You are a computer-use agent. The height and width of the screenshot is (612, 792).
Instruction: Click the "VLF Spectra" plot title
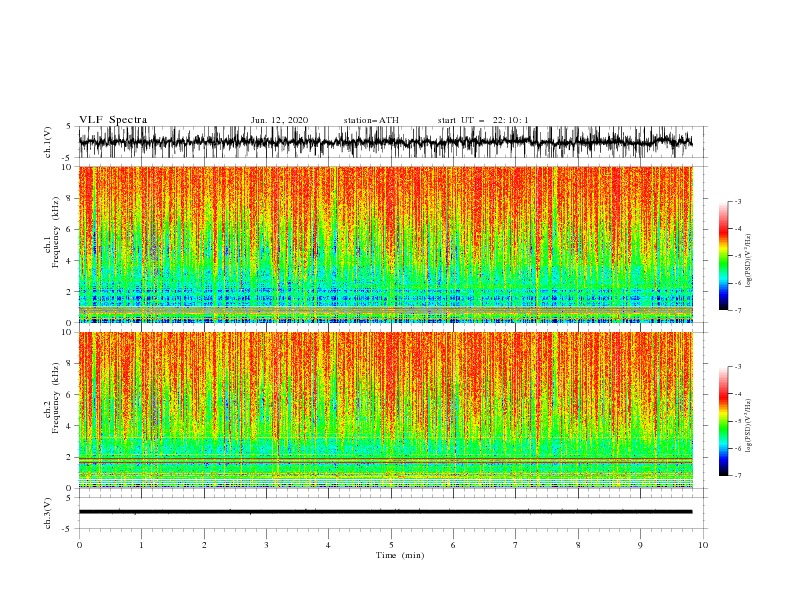coord(113,120)
